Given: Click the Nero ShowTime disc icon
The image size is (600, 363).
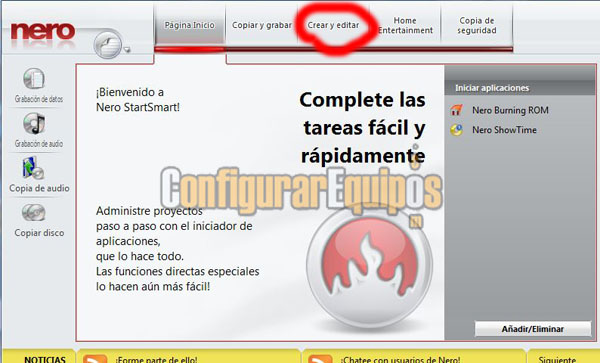Looking at the screenshot, I should [456, 130].
